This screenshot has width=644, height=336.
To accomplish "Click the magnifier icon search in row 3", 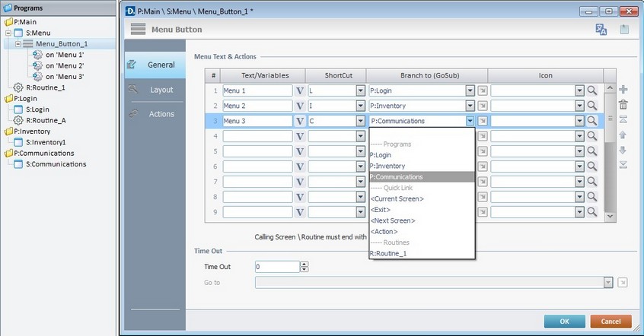I will 591,121.
